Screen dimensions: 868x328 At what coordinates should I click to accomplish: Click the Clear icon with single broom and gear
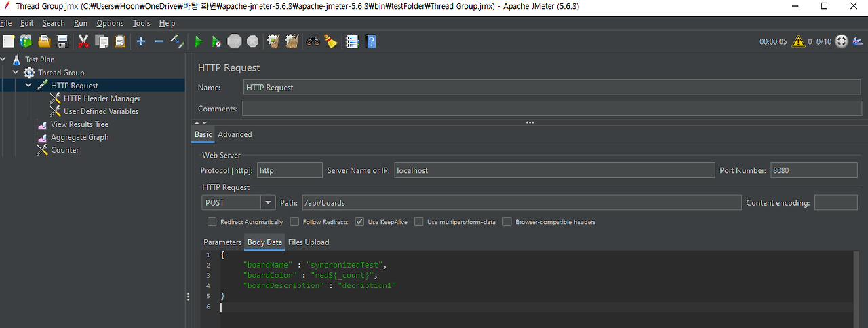point(273,41)
